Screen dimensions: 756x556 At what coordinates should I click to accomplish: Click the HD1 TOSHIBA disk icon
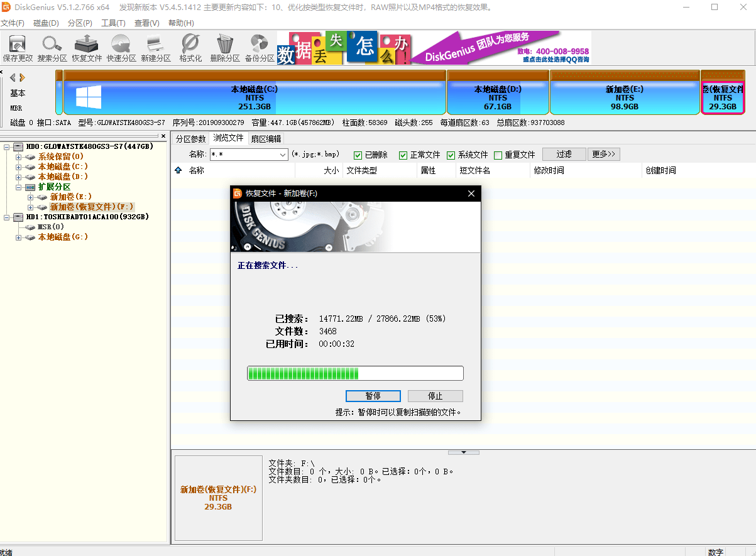(x=19, y=217)
